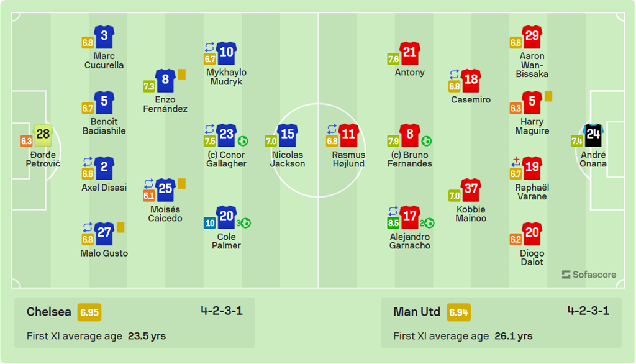Click Garnacho's 8.5 rating badge
Screen dimensions: 636x364
coord(393,223)
